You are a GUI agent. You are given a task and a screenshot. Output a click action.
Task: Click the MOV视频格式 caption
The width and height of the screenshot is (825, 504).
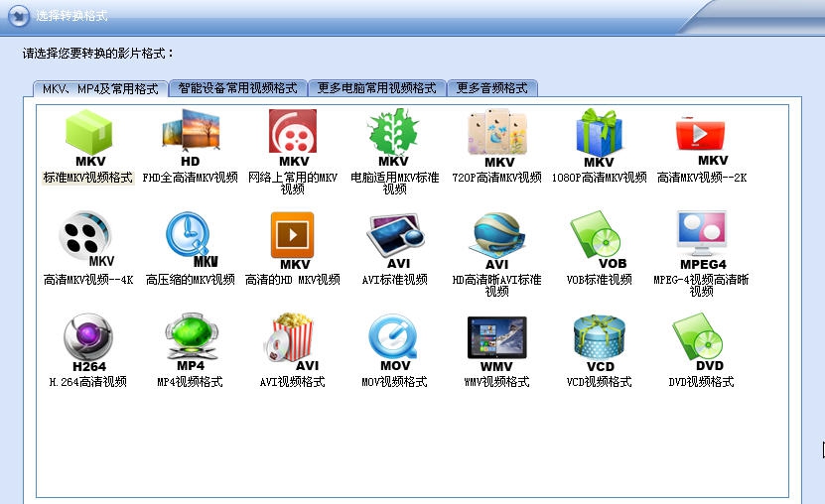click(394, 382)
